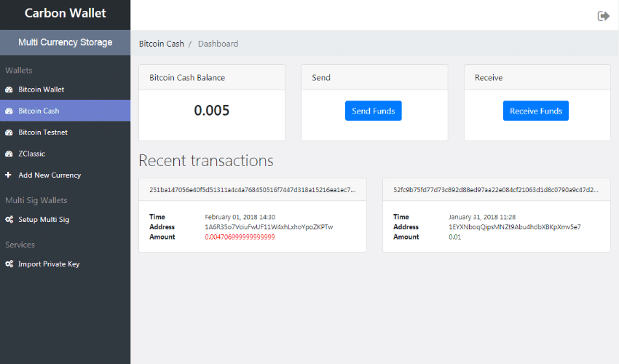The width and height of the screenshot is (619, 364).
Task: Open transaction hash starting with 52fc9b75
Action: point(496,190)
